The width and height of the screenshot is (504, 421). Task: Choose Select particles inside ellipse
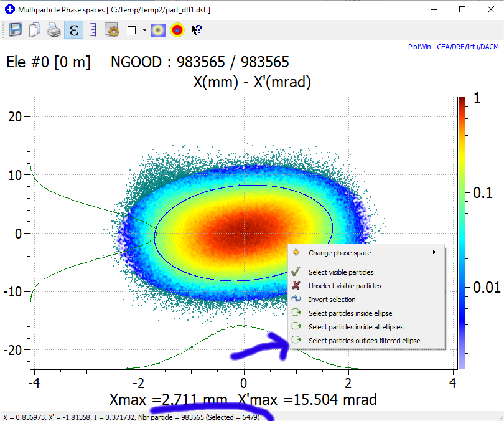point(350,313)
